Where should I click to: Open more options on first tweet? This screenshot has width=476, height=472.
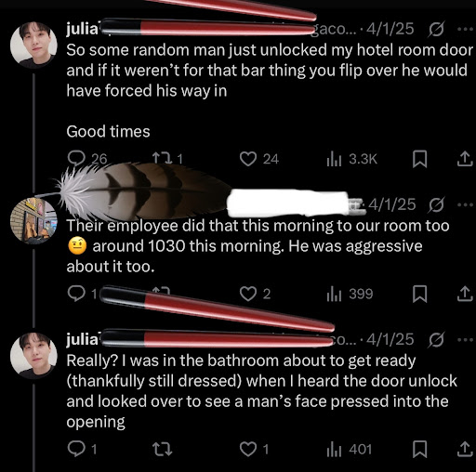tap(465, 29)
